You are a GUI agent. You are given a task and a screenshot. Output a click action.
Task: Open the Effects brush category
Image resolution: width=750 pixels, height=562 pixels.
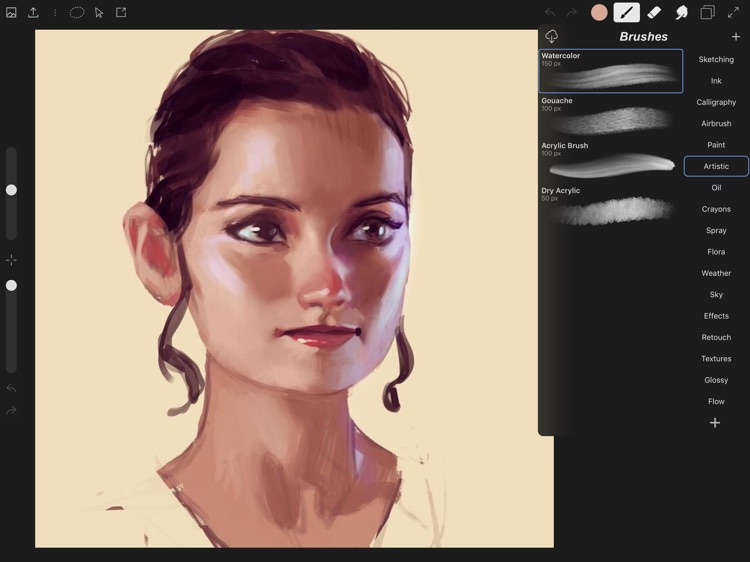pos(716,316)
